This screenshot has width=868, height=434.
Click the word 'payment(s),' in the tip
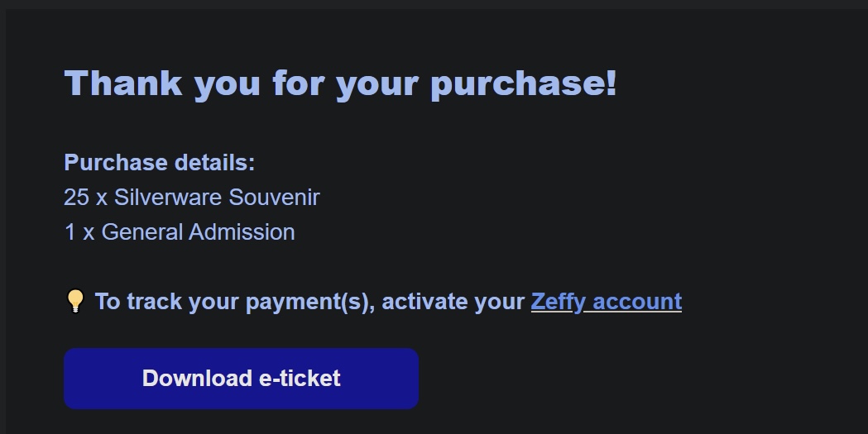point(310,302)
